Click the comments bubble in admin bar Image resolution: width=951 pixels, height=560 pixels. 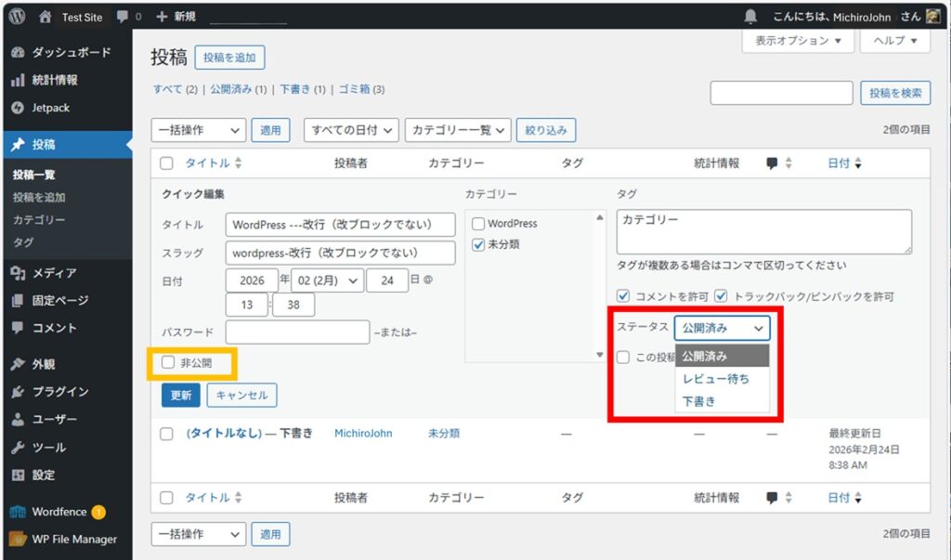click(x=123, y=17)
